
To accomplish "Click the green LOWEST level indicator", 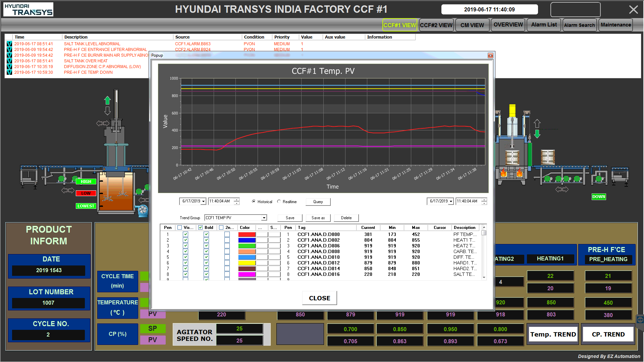I will coord(86,206).
